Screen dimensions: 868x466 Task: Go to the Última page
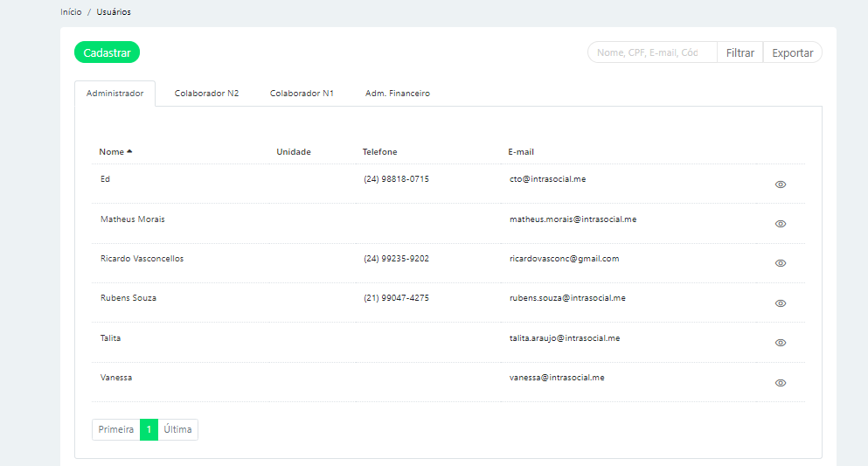177,429
